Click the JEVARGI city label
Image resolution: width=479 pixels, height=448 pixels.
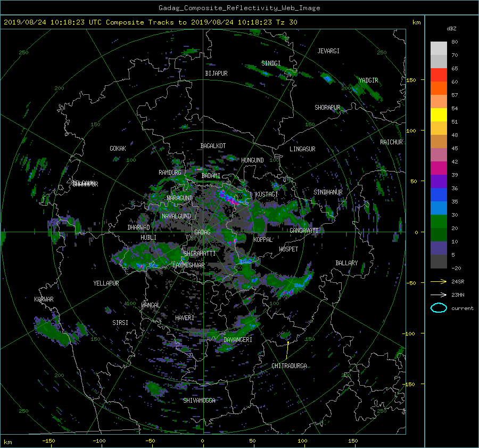[x=328, y=51]
